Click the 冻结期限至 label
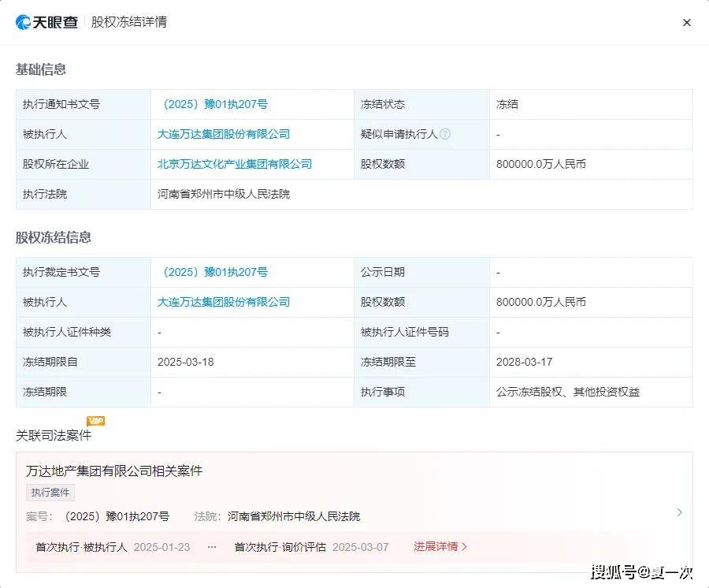Screen dimensions: 709x588 pos(388,362)
